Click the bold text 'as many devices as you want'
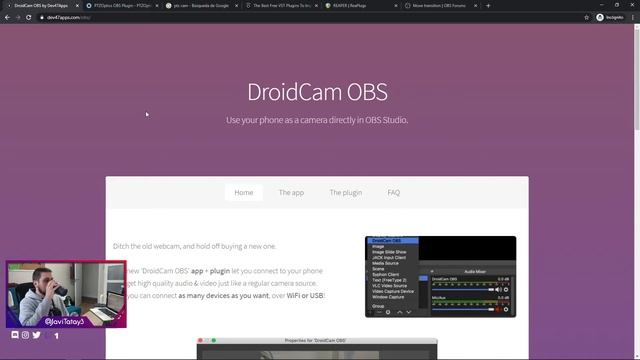640x360 pixels. [x=224, y=295]
